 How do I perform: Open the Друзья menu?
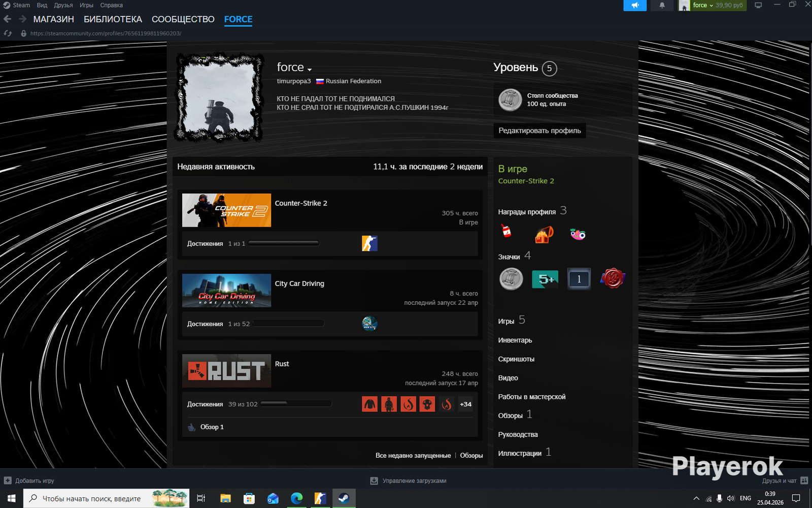pyautogui.click(x=63, y=5)
